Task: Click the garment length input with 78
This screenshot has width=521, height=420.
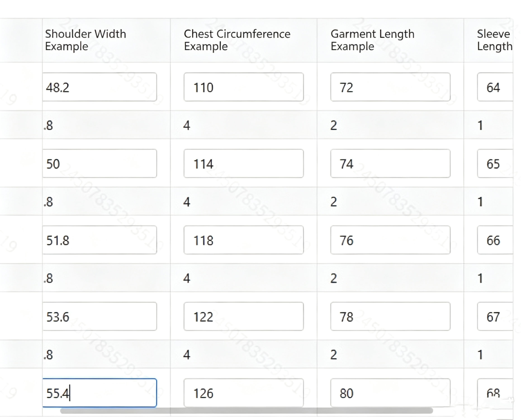Action: pos(391,316)
